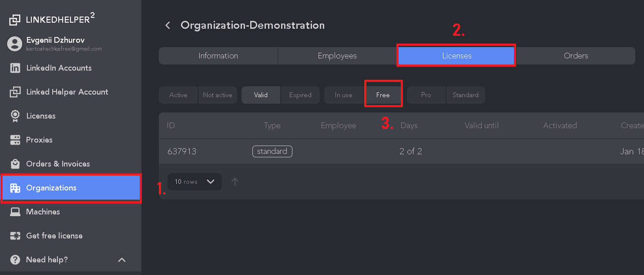This screenshot has width=644, height=275.
Task: Click license ID 637913
Action: (182, 152)
